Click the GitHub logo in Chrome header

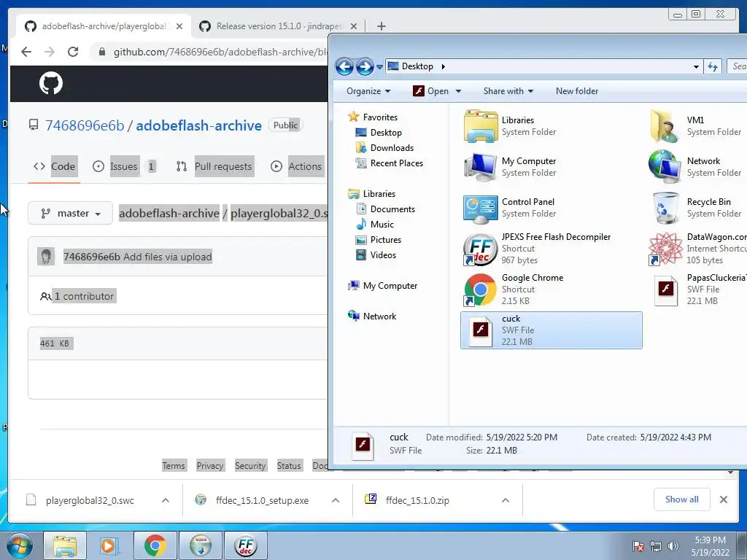point(51,84)
